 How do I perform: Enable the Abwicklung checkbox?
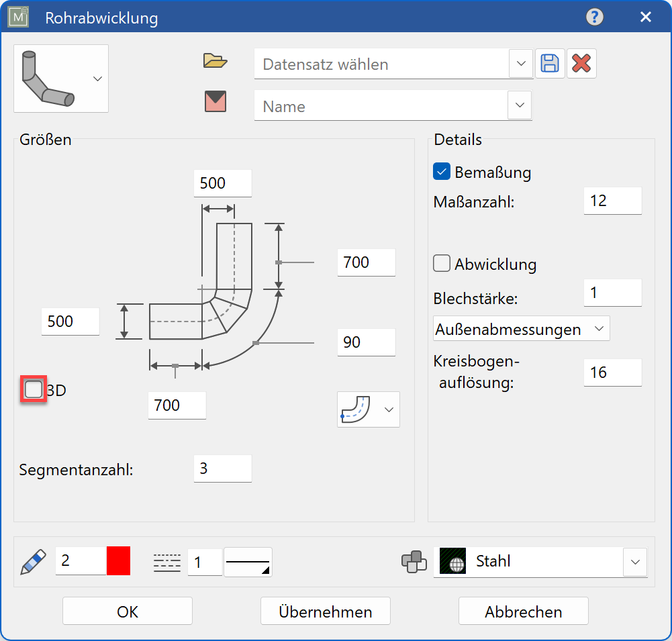pyautogui.click(x=441, y=263)
